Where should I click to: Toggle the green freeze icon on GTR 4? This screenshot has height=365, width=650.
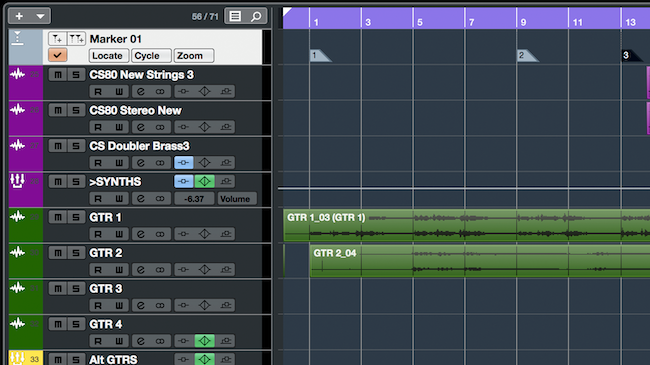click(x=204, y=341)
